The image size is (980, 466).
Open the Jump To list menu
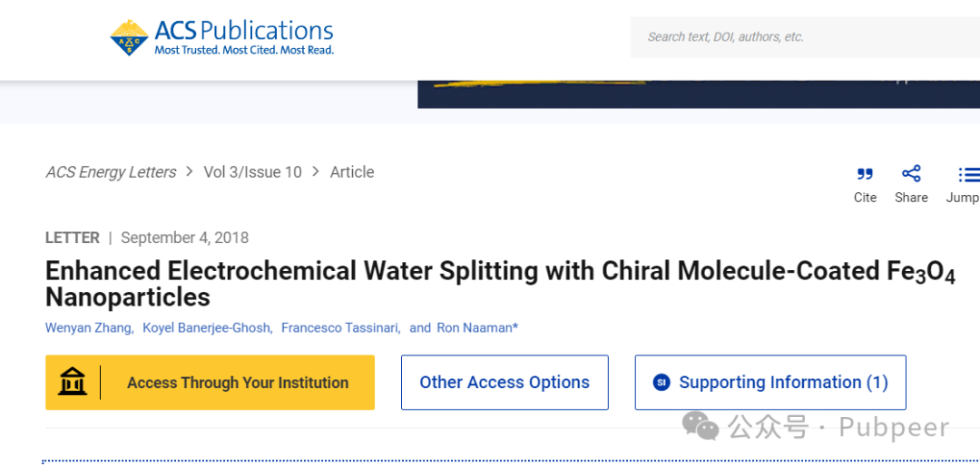click(x=967, y=174)
